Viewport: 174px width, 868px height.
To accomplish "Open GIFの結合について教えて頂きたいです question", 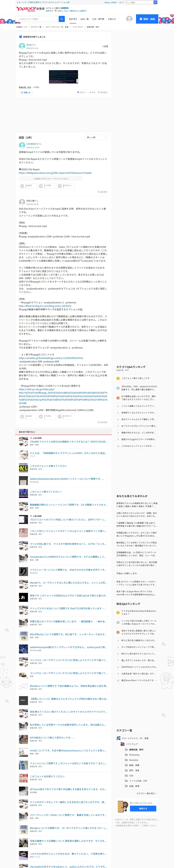I will (52, 738).
